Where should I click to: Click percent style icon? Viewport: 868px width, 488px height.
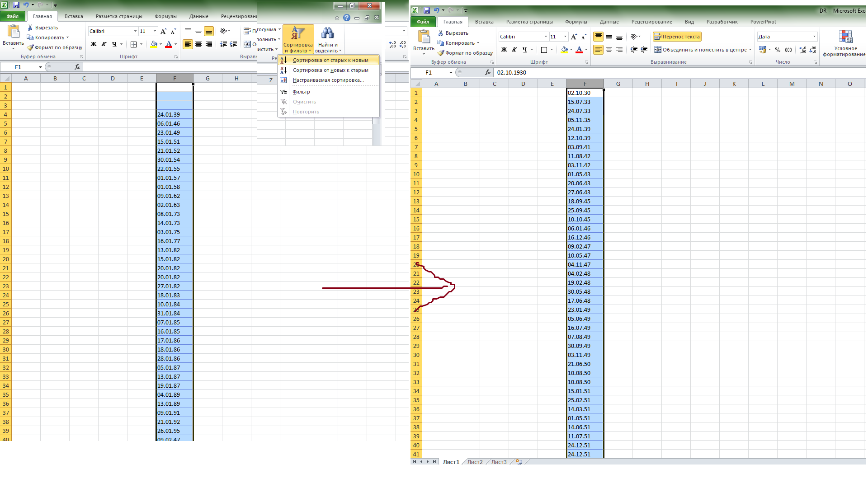(778, 50)
